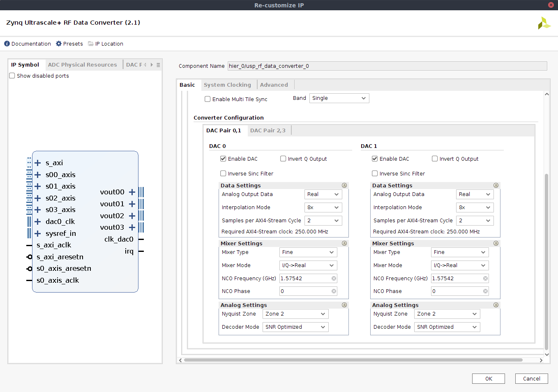Screen dimensions: 558x392
Task: Switch to DAC Pair 2,3 tab
Action: coord(268,130)
